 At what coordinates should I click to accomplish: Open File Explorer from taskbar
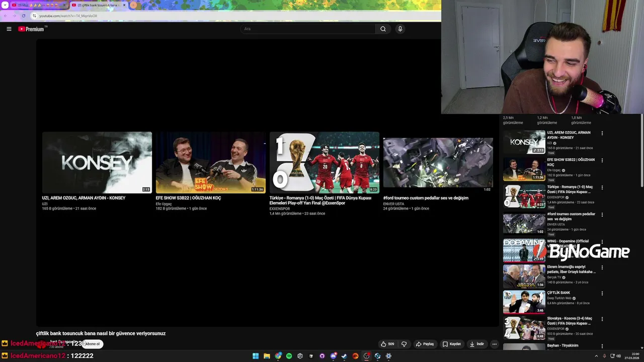pos(267,356)
